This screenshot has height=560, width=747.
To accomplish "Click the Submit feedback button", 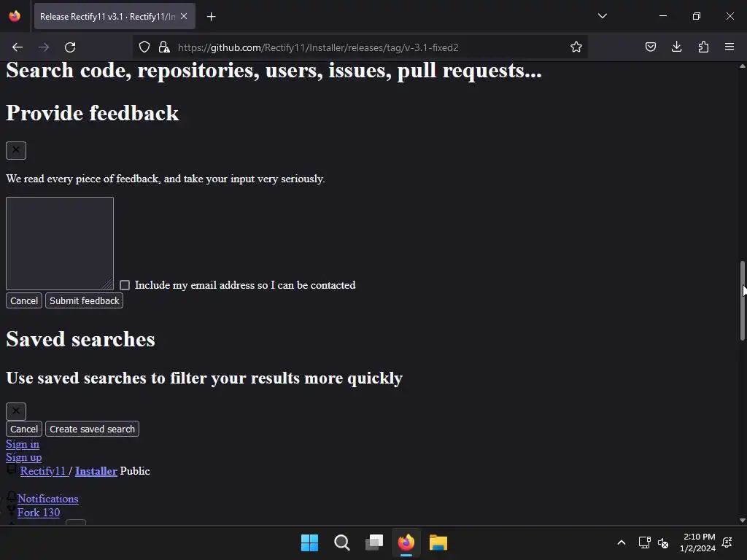I will point(85,300).
